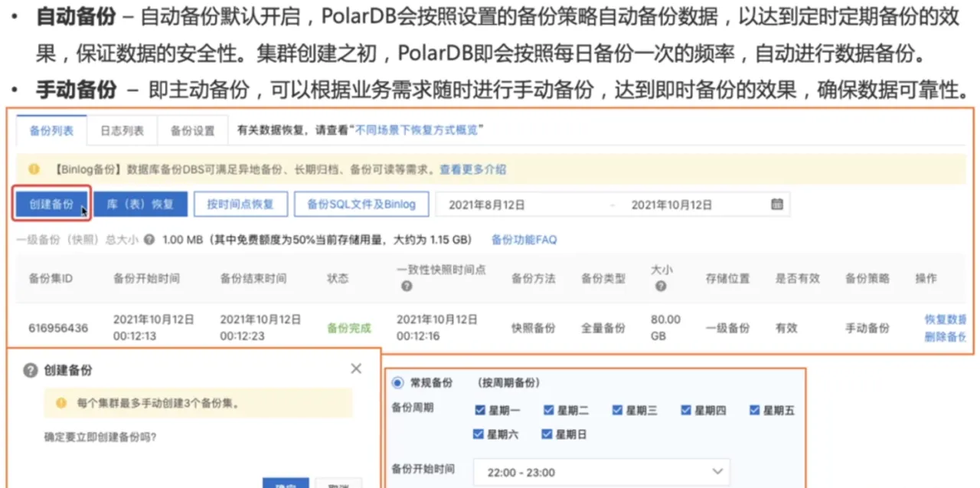This screenshot has height=488, width=980.
Task: Click the warning icon in dialog notice
Action: tap(62, 403)
